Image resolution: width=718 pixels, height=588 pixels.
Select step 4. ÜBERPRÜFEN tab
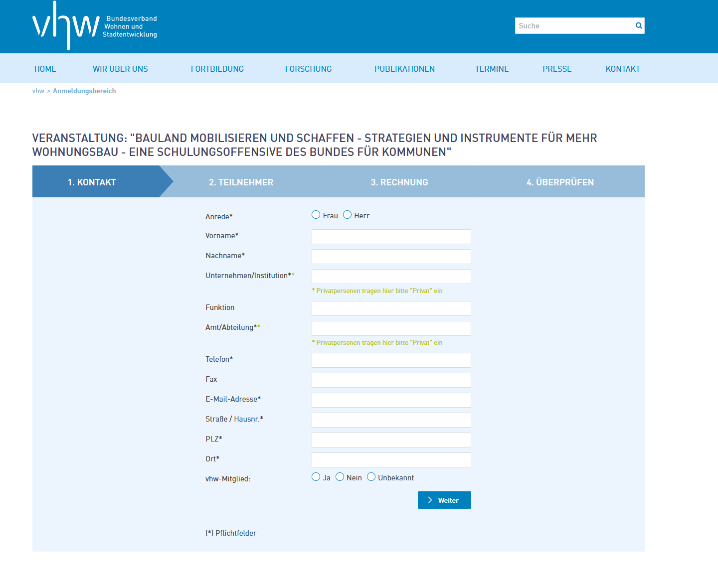[x=560, y=182]
